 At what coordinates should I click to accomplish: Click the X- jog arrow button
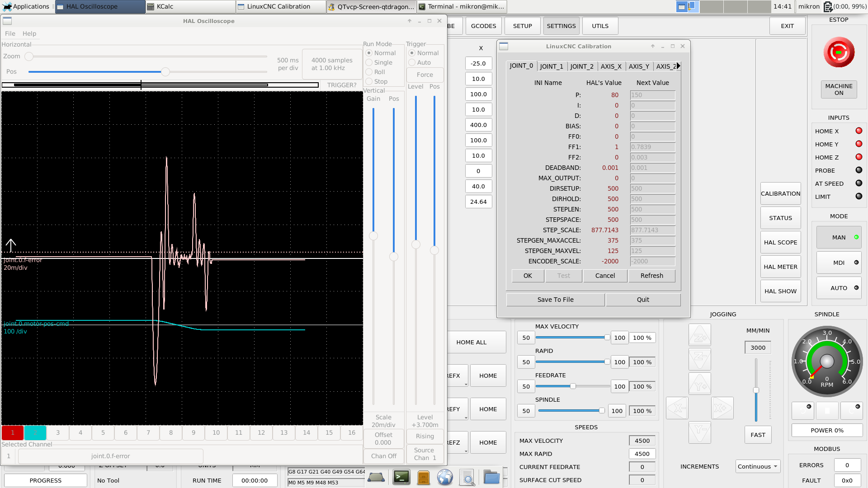point(677,408)
